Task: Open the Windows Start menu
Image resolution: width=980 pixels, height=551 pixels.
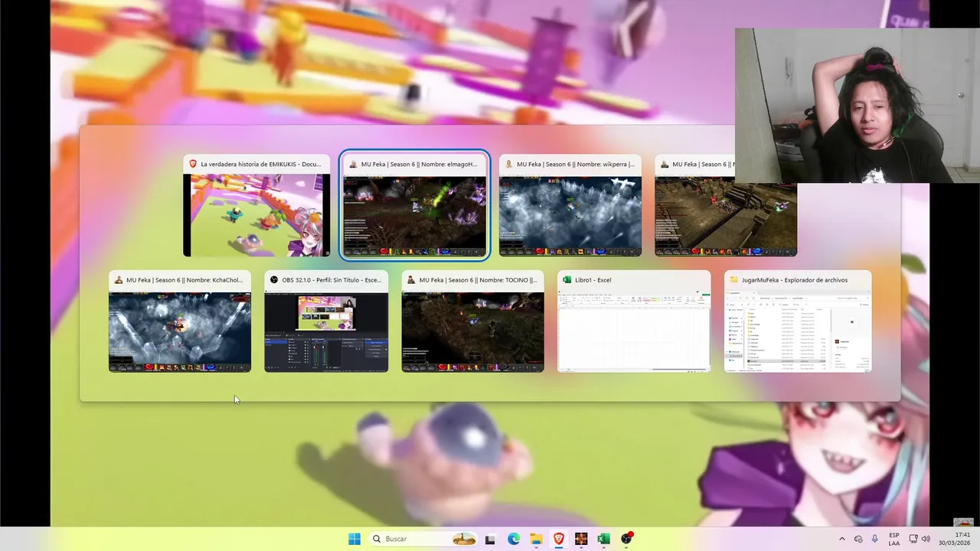Action: point(354,539)
